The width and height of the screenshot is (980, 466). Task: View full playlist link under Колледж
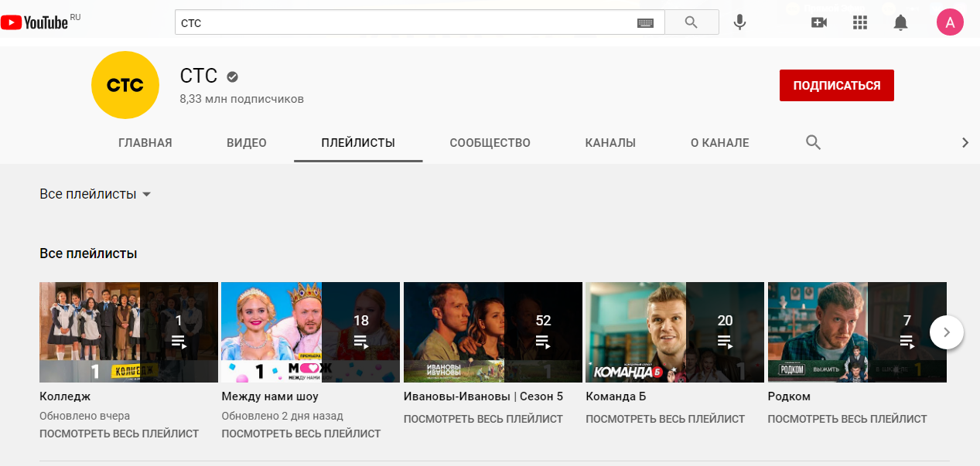point(119,434)
